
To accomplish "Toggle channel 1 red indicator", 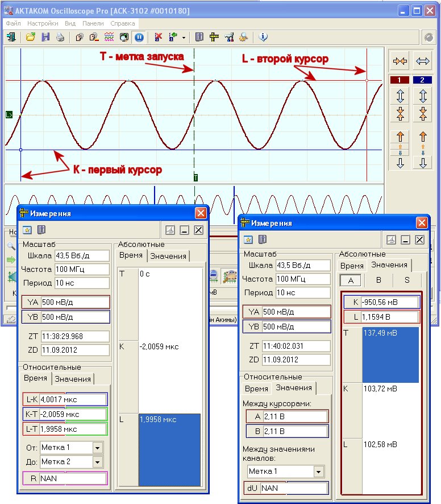I will [x=400, y=80].
